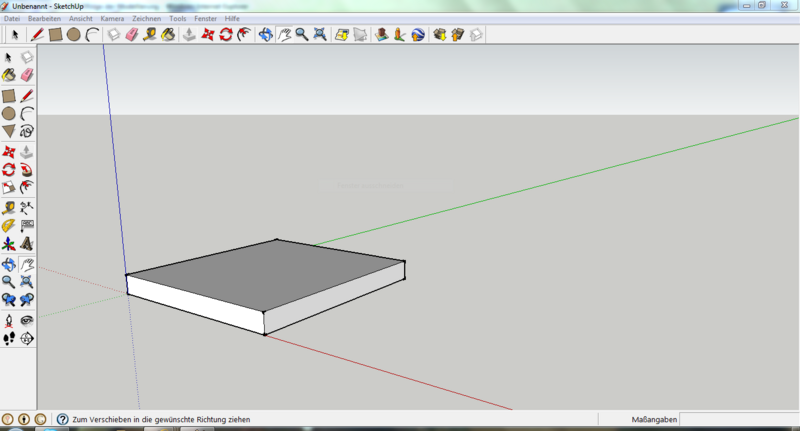Viewport: 800px width, 431px height.
Task: Select the 3D Text tool
Action: (27, 244)
